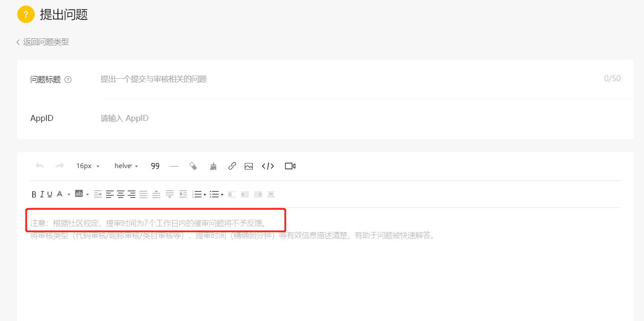Insert an image into the question
This screenshot has height=321, width=644.
coord(249,166)
